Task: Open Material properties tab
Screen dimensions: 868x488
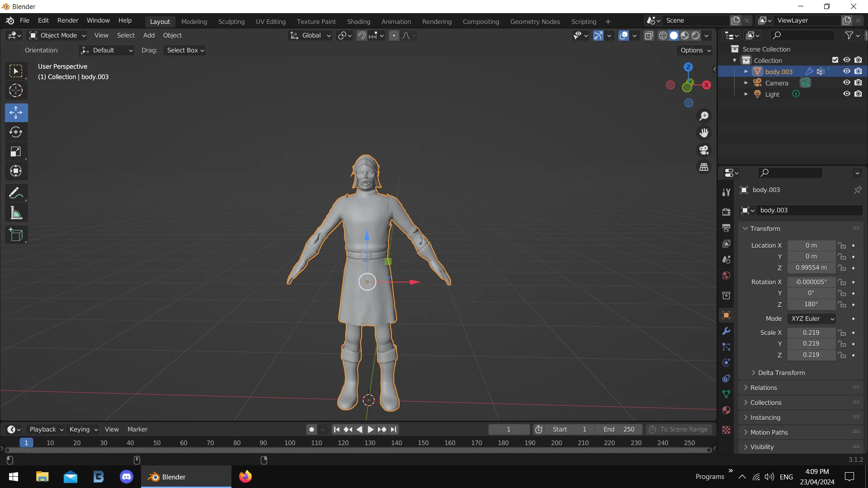Action: [726, 410]
